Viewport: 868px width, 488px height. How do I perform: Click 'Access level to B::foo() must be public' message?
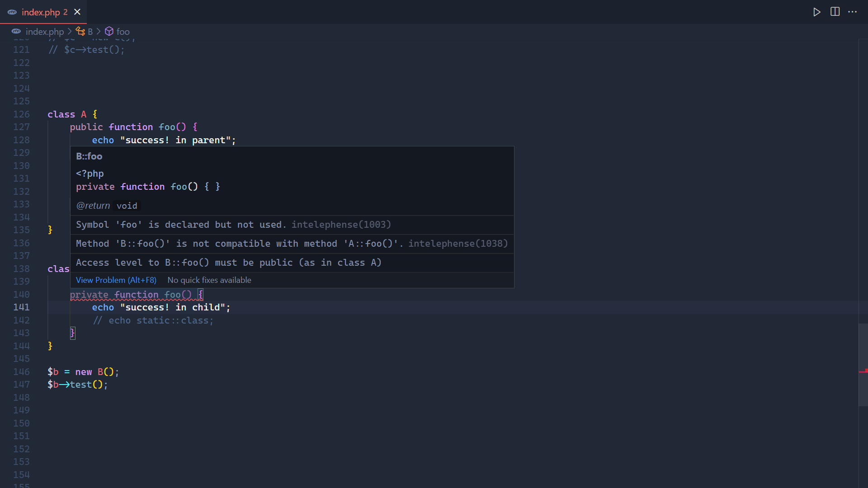(229, 263)
